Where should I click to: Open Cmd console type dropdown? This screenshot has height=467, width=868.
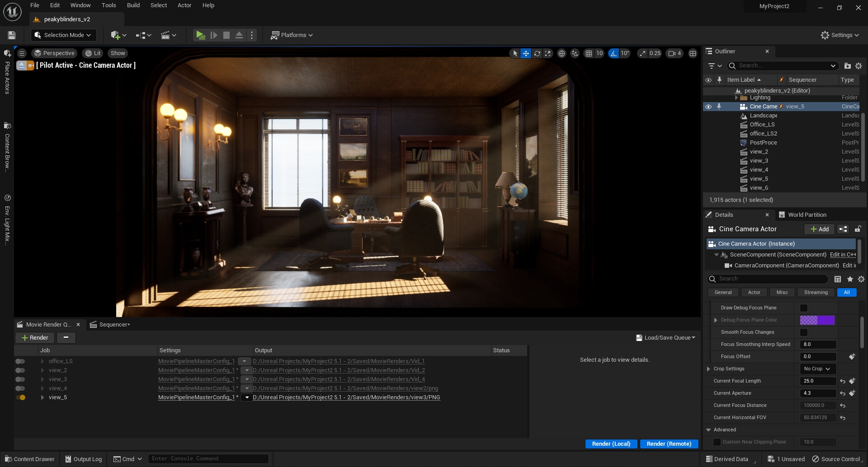[128, 459]
